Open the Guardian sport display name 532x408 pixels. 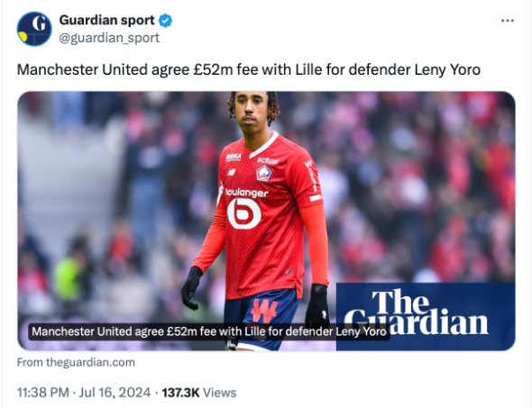(107, 21)
